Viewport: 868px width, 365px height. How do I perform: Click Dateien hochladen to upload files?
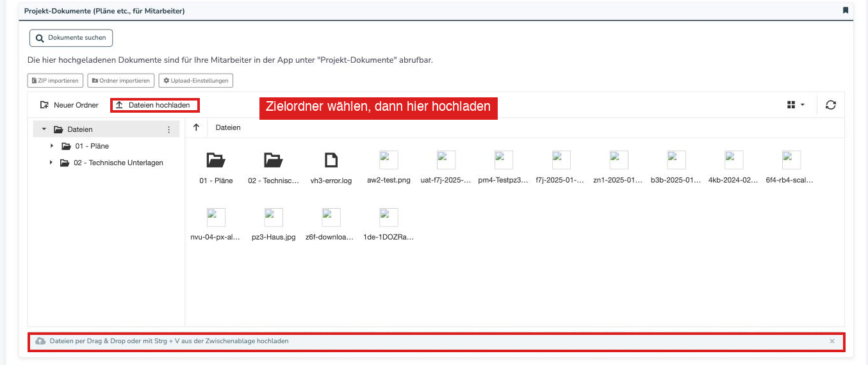(154, 105)
